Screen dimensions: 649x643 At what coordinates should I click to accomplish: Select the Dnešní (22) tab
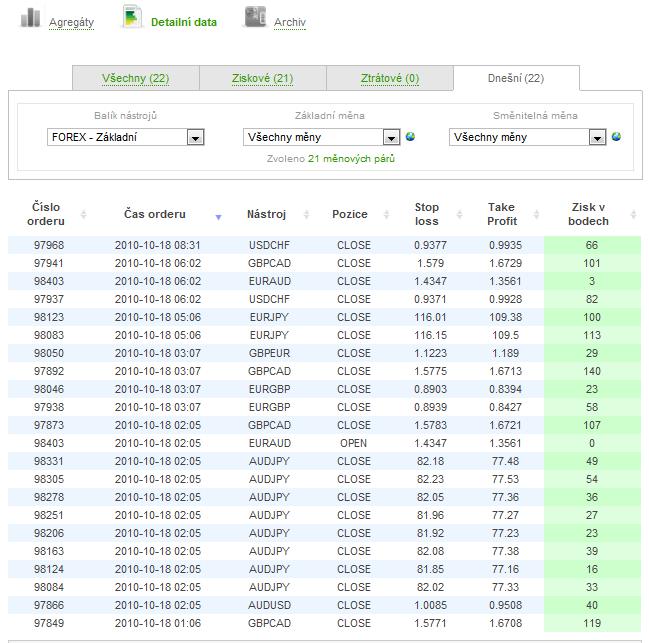pos(516,78)
